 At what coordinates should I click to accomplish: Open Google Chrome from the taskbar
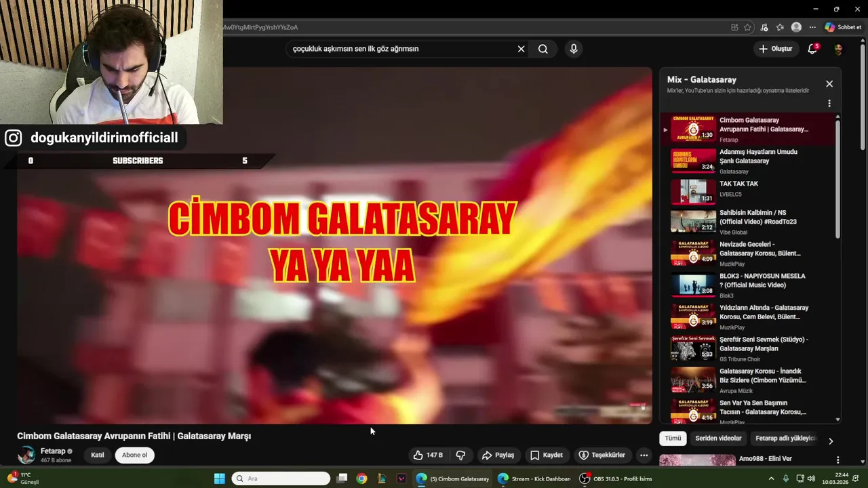coord(361,479)
